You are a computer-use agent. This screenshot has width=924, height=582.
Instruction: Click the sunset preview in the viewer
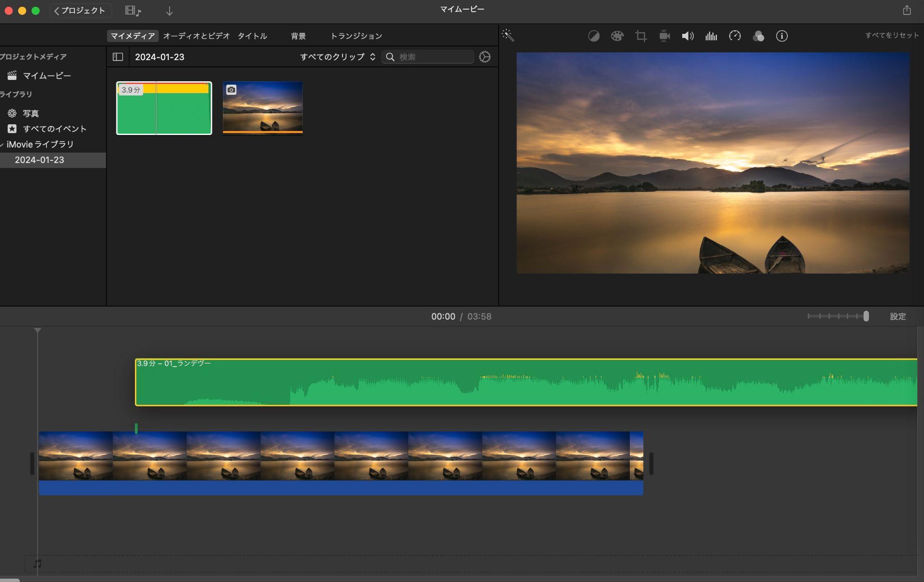(x=713, y=163)
